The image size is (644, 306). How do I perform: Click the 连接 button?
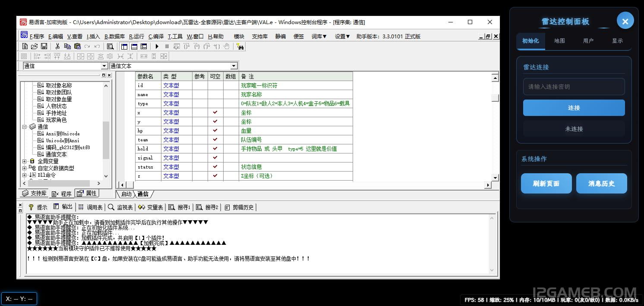click(574, 108)
